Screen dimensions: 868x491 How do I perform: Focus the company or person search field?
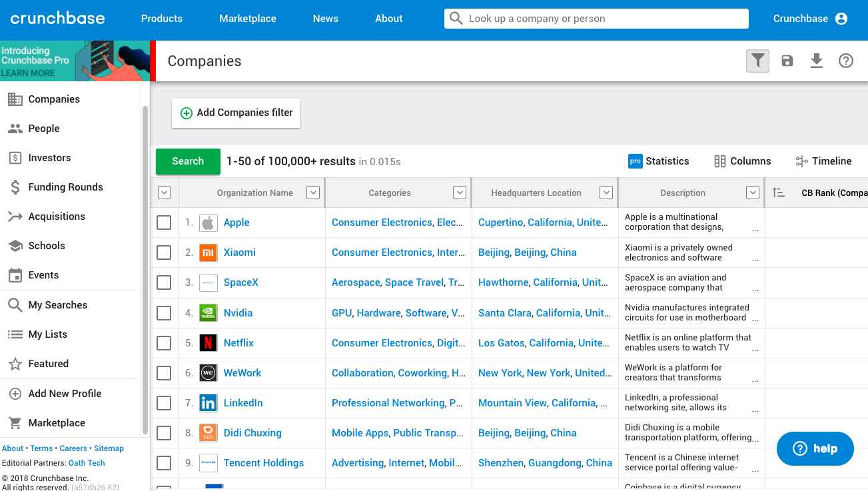(x=596, y=19)
